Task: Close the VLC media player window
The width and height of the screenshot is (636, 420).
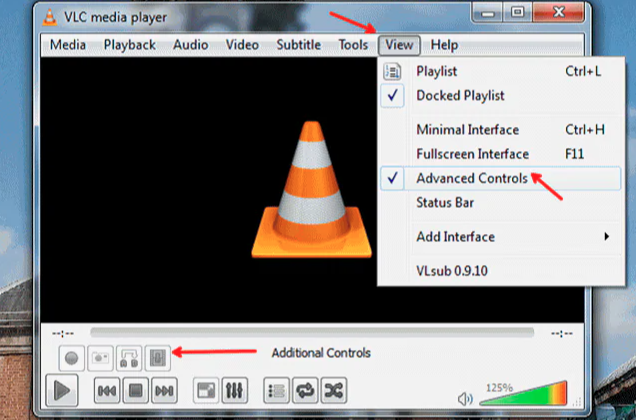Action: click(x=559, y=13)
